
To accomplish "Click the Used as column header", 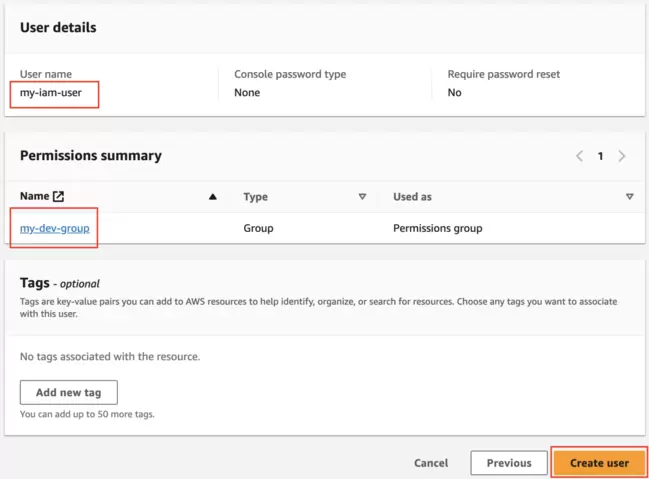I will click(412, 197).
